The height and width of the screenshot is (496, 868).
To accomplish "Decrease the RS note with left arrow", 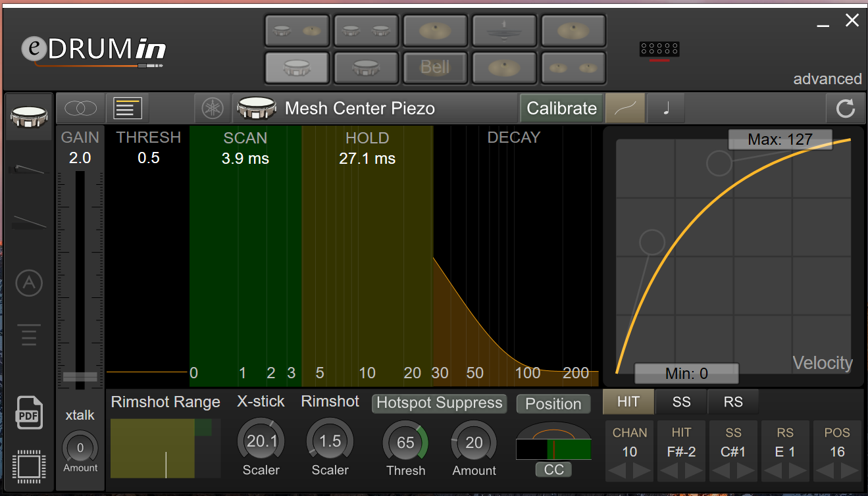I will point(775,471).
